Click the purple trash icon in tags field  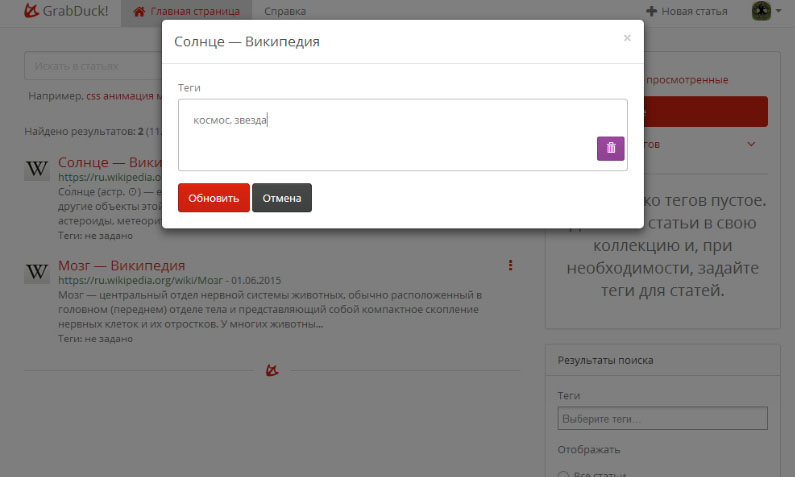610,149
